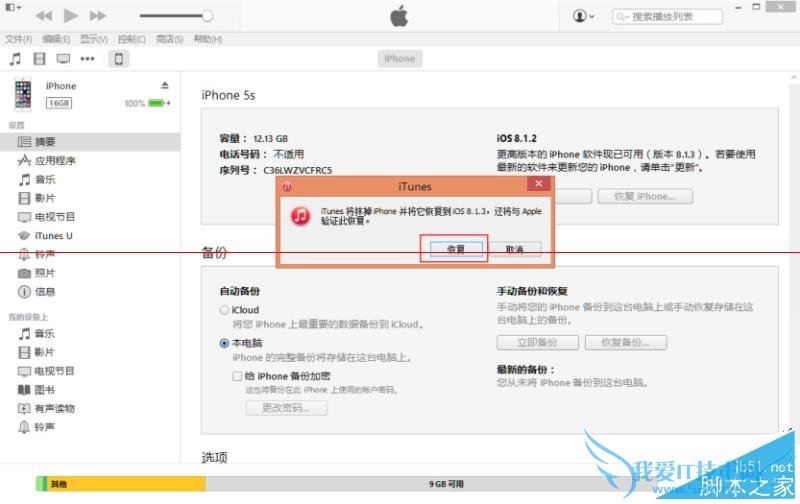Select 摘要 in the settings sidebar
The image size is (800, 504).
tap(90, 142)
